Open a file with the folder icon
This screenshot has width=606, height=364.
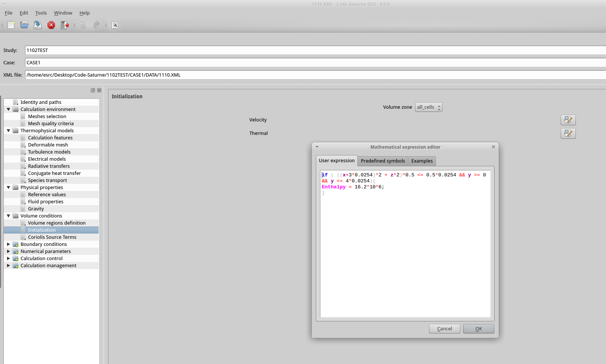click(x=24, y=25)
